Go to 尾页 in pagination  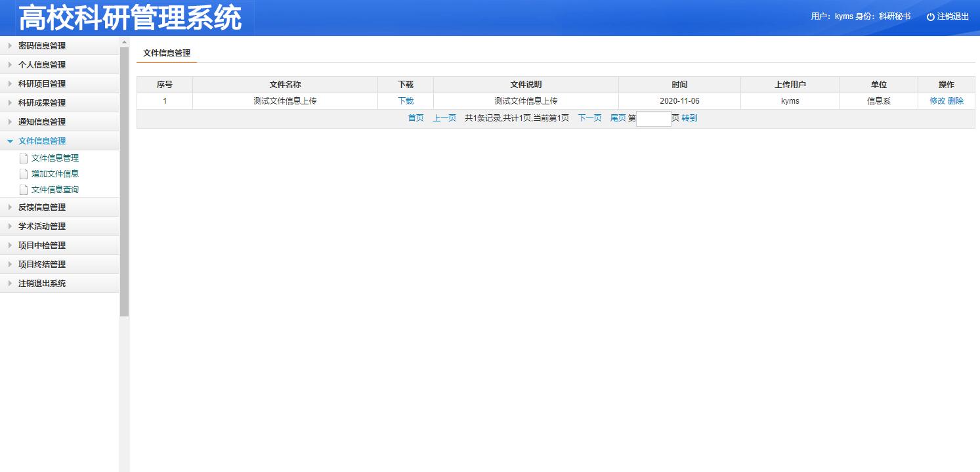(x=618, y=118)
